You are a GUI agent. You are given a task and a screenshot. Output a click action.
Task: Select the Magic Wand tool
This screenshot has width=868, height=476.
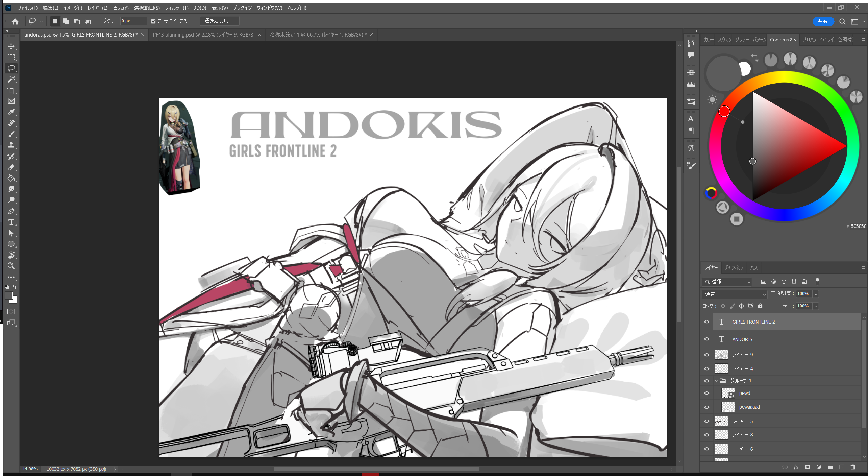click(11, 79)
